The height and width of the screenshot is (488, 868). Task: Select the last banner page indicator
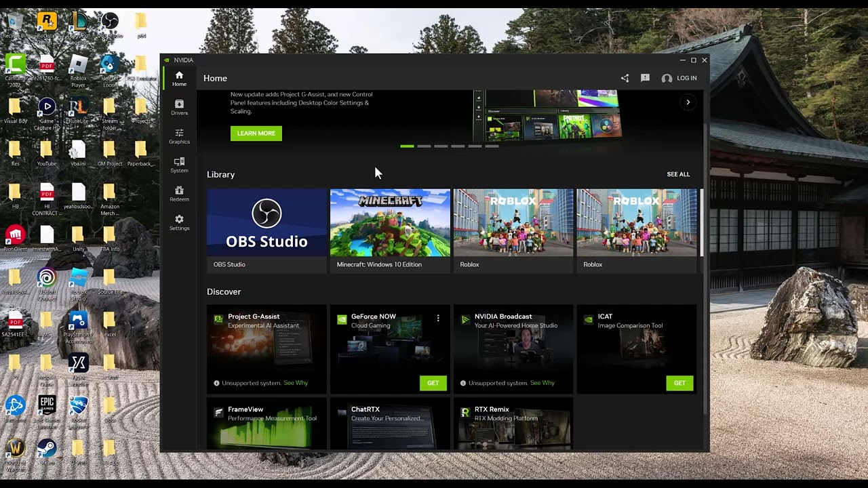click(492, 146)
